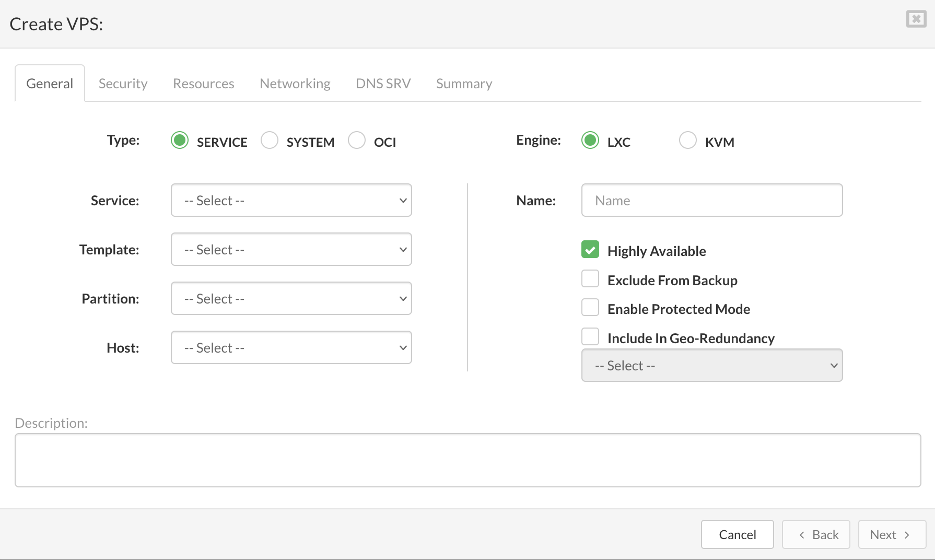This screenshot has height=560, width=935.
Task: Switch to the General tab
Action: coord(50,84)
